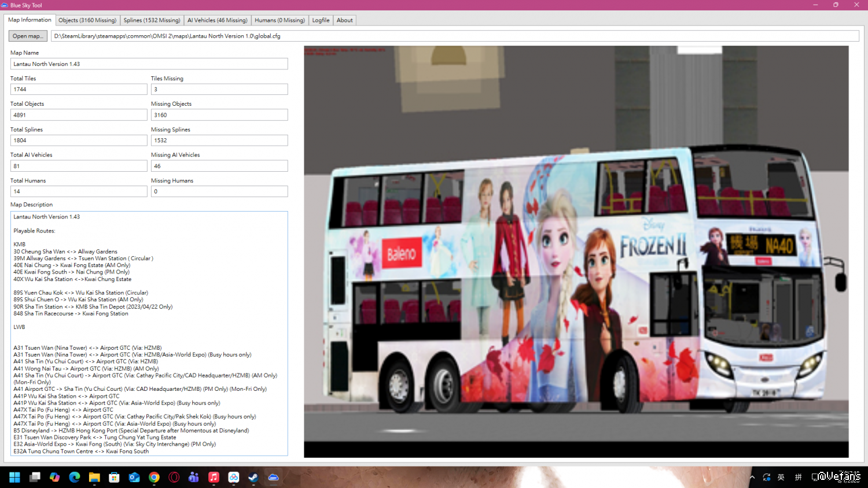
Task: Click the Total Objects field showing 4891
Action: [79, 114]
